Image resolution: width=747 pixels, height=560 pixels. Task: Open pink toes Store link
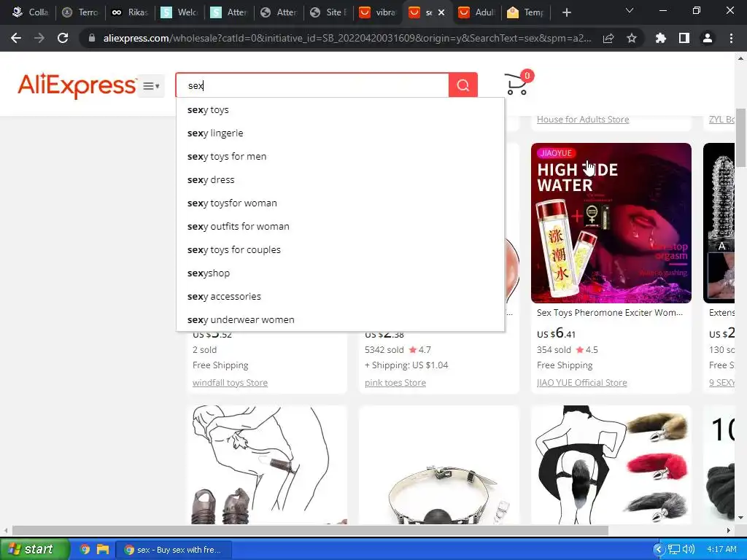395,382
